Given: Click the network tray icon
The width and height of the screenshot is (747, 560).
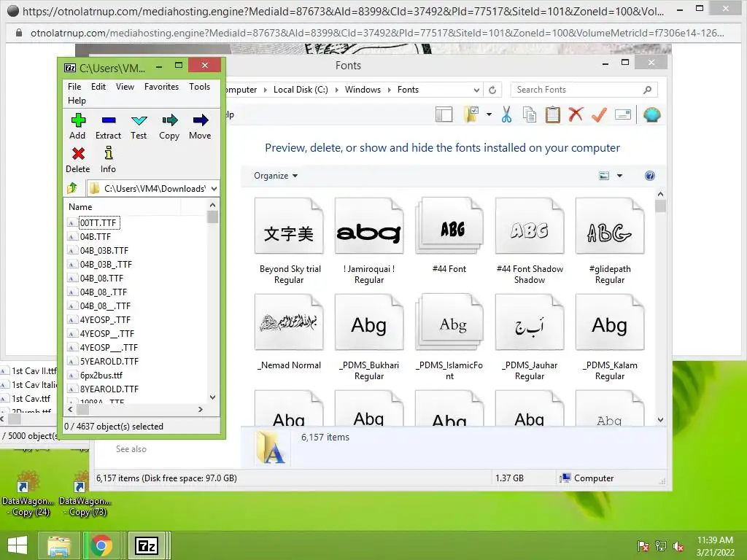Looking at the screenshot, I should click(x=661, y=546).
